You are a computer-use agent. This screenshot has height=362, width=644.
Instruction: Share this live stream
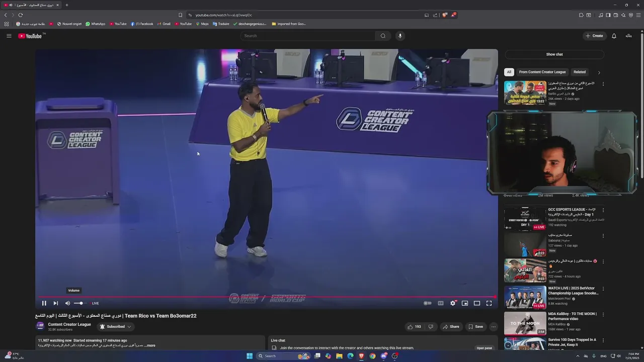coord(451,327)
